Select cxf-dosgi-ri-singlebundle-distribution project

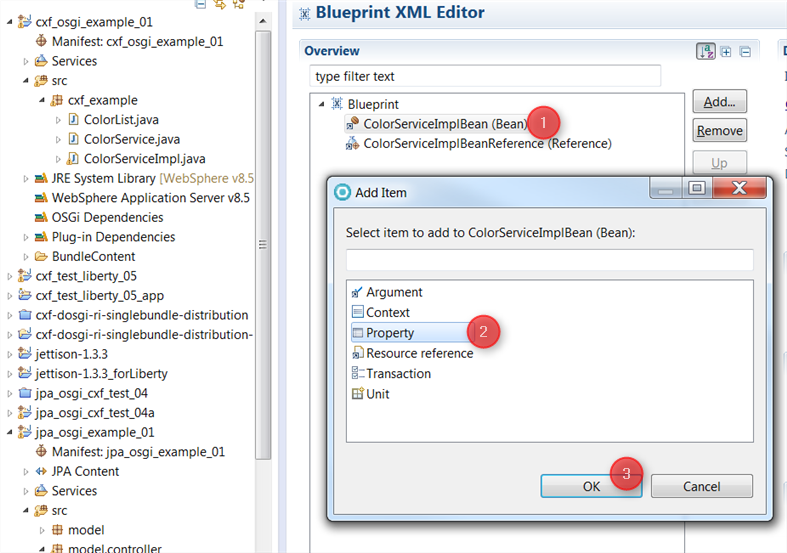coord(142,315)
